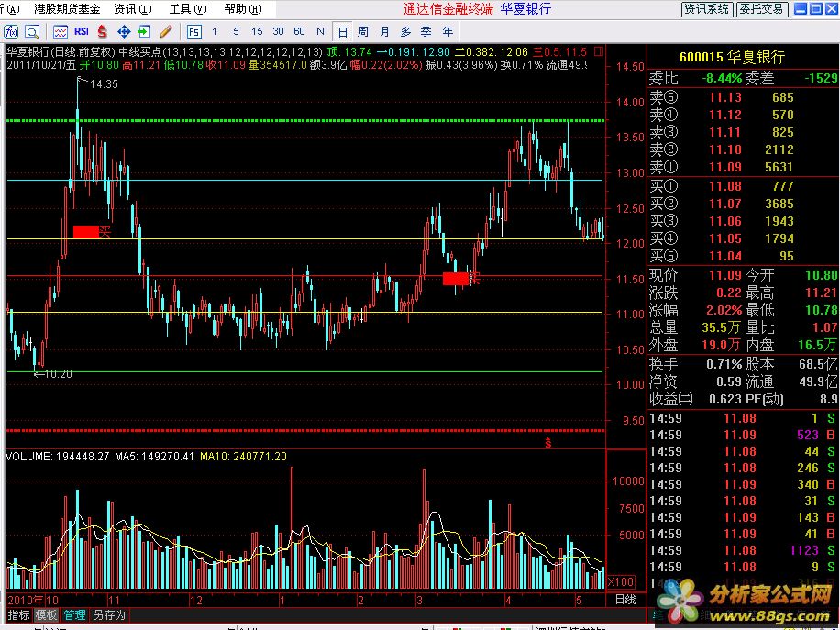Image resolution: width=840 pixels, height=630 pixels.
Task: Open the 指标 tab at bottom
Action: point(18,615)
